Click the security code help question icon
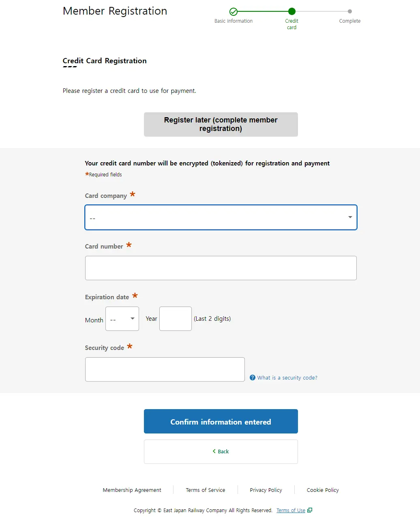 click(x=253, y=378)
